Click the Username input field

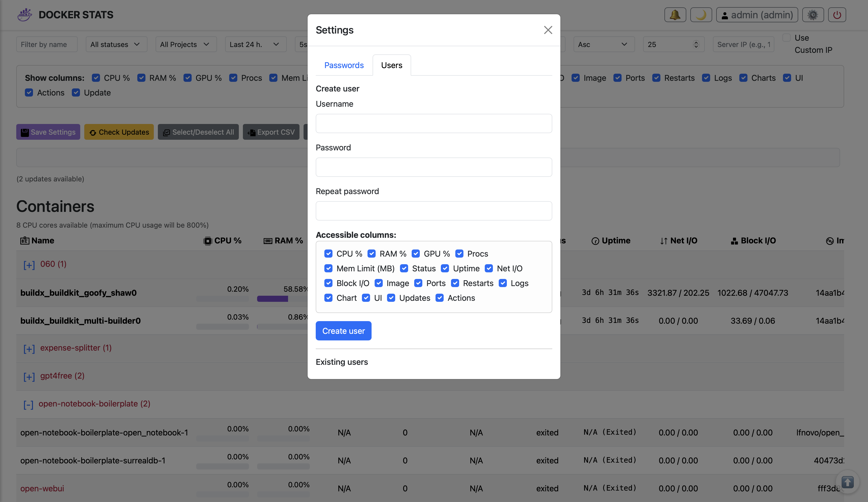[x=433, y=123]
